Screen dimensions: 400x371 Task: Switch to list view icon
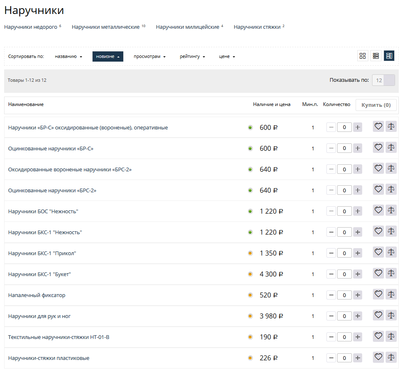[376, 56]
